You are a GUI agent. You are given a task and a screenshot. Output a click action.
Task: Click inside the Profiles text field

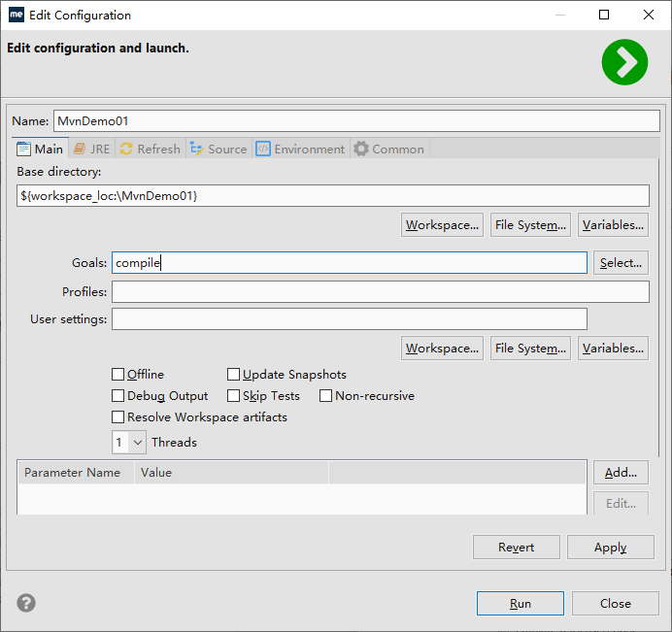pos(380,292)
